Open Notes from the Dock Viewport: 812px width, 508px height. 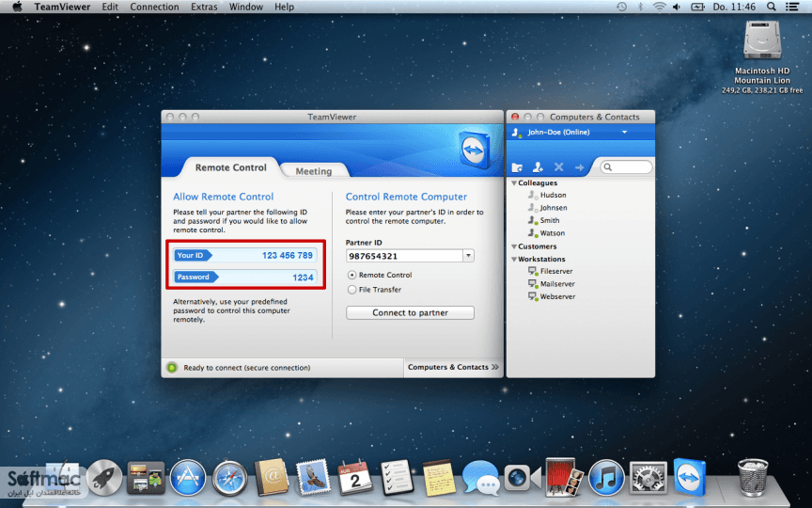pyautogui.click(x=439, y=477)
